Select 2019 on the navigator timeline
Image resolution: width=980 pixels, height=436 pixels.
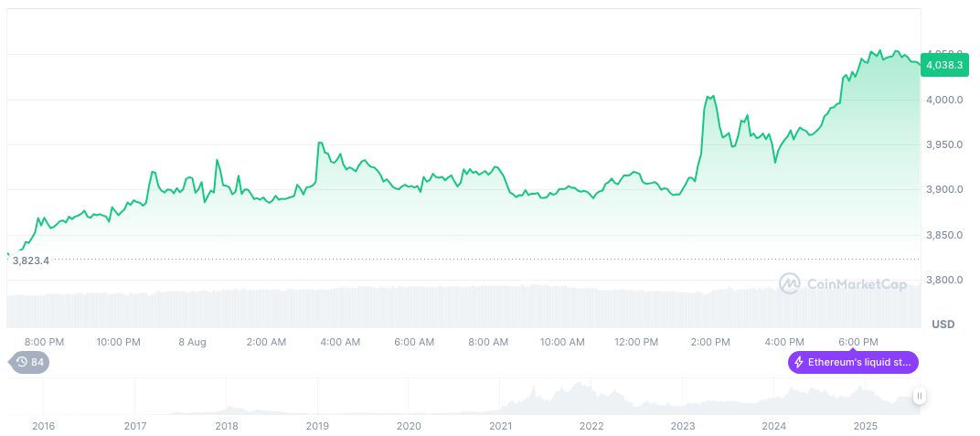(x=317, y=426)
